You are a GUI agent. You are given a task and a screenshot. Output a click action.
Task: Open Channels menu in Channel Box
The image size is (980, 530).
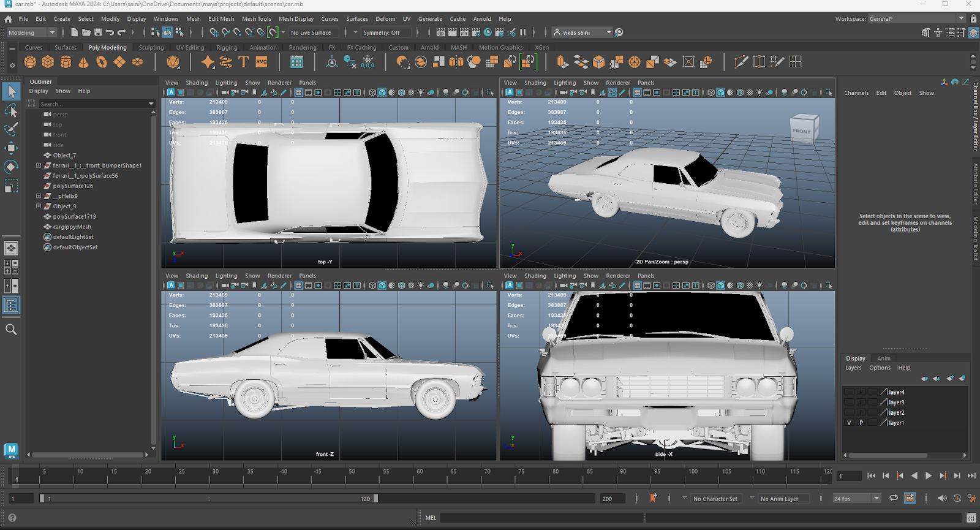pos(856,93)
